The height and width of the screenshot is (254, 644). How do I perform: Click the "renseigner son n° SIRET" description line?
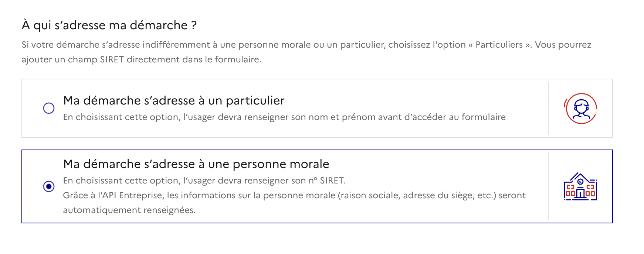coord(204,181)
